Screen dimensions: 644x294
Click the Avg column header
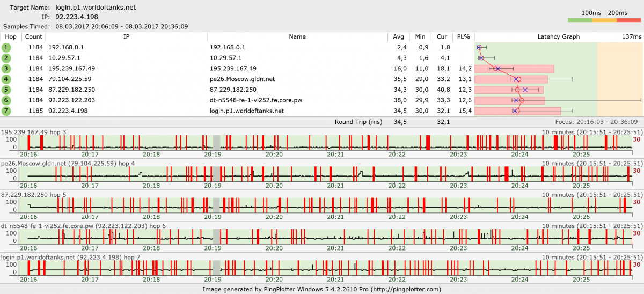coord(398,37)
